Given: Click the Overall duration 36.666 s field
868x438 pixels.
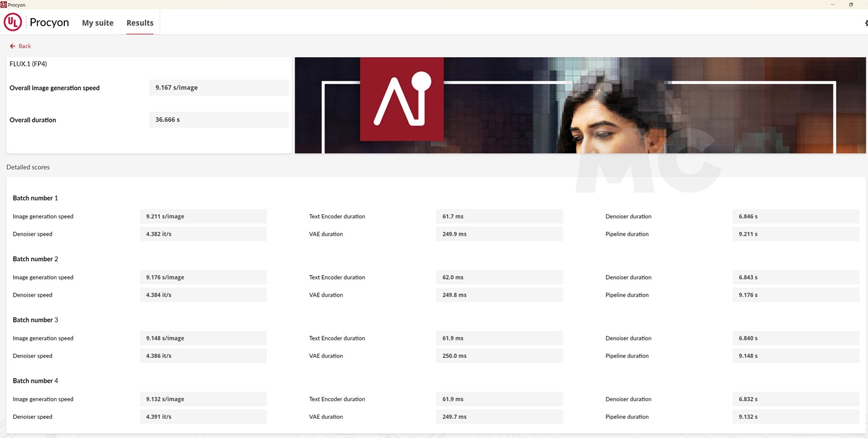Looking at the screenshot, I should [x=218, y=120].
